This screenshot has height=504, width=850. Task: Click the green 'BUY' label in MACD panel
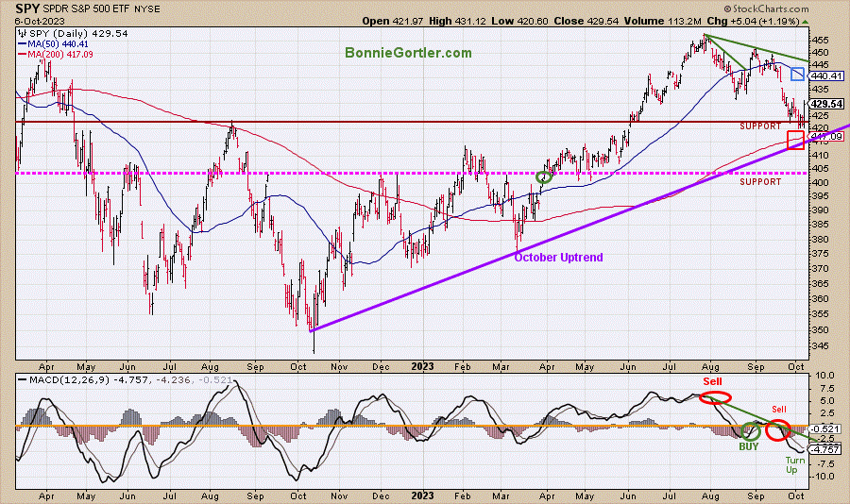(x=749, y=446)
